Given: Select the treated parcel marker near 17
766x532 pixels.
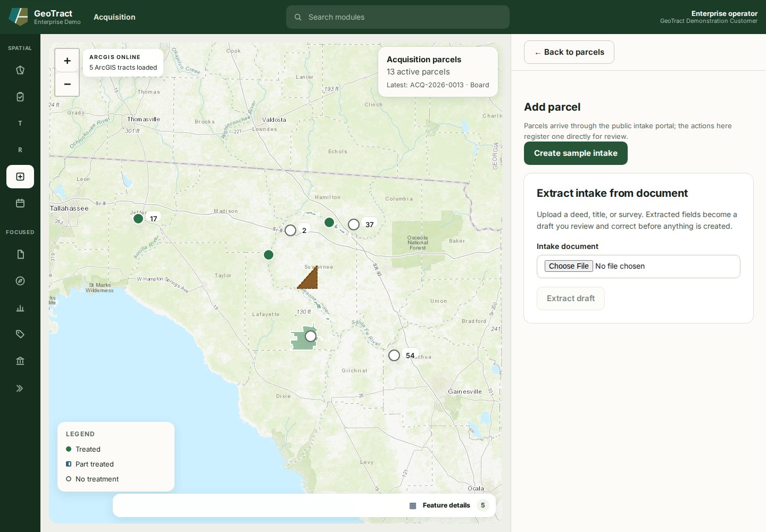Looking at the screenshot, I should click(x=138, y=219).
